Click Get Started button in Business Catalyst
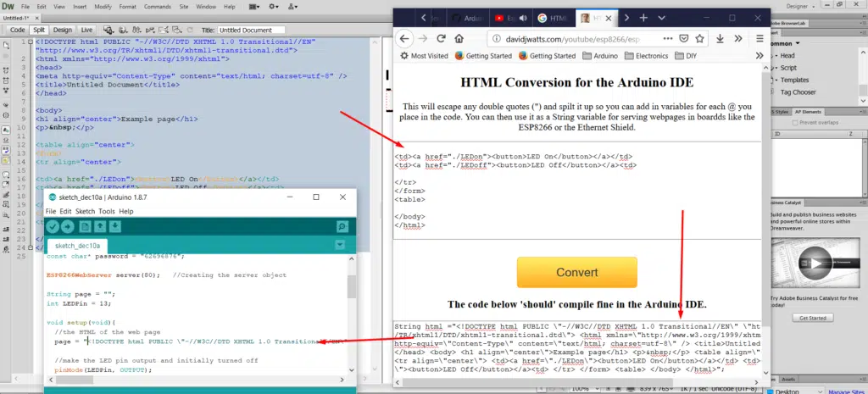 [812, 319]
